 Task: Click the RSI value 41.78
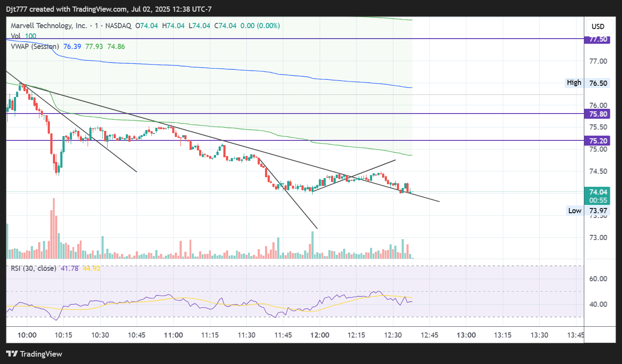pos(69,268)
